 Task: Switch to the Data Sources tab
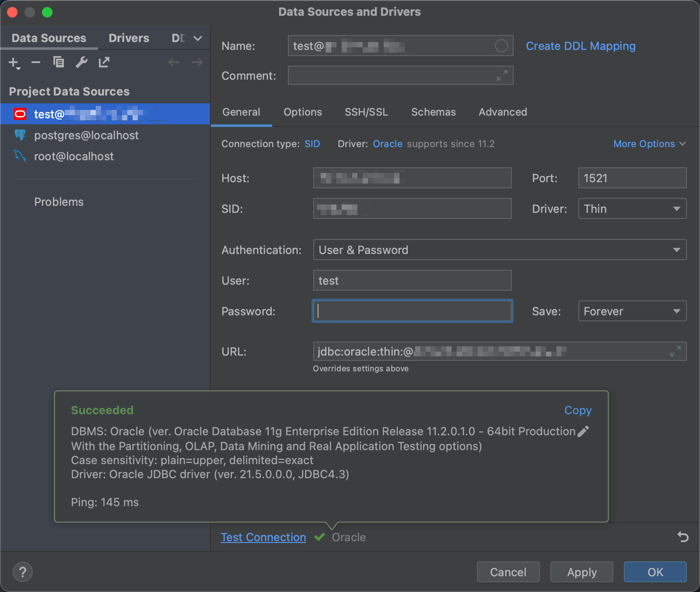(x=49, y=38)
